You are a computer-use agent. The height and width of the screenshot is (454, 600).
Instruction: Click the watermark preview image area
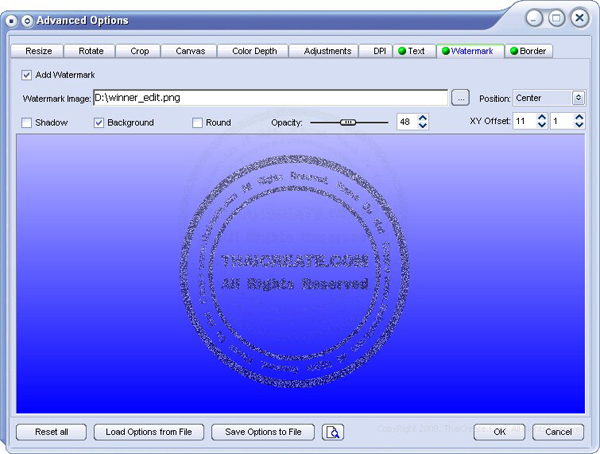pos(301,274)
